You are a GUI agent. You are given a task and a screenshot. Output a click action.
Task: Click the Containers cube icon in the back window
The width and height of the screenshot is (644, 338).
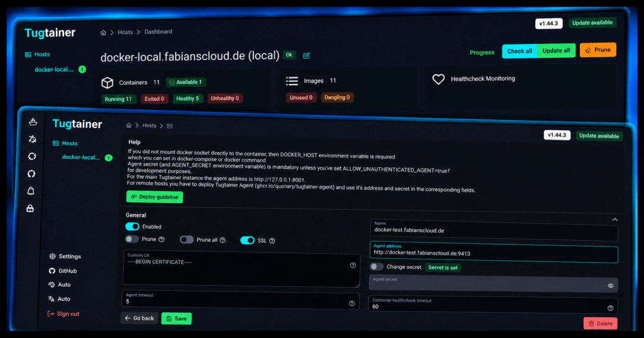tap(107, 82)
